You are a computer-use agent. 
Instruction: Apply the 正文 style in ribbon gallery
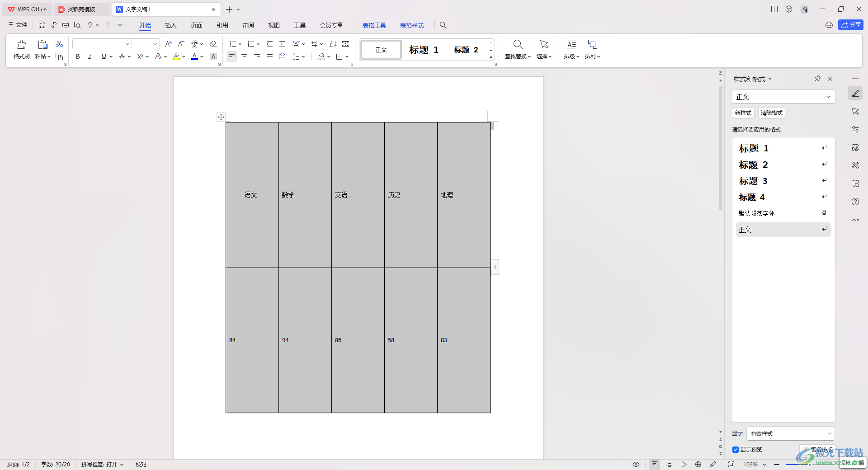click(x=381, y=50)
